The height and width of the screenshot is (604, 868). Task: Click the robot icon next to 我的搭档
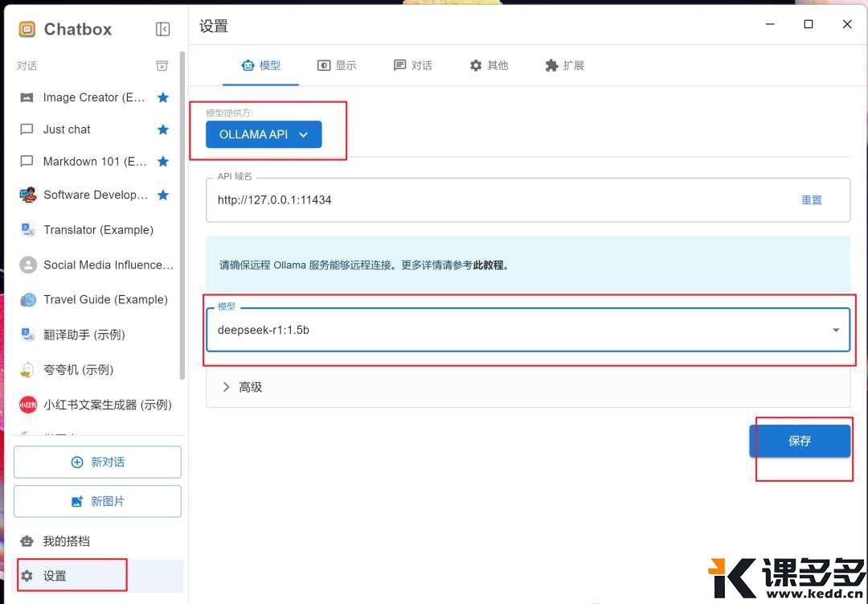click(x=27, y=540)
